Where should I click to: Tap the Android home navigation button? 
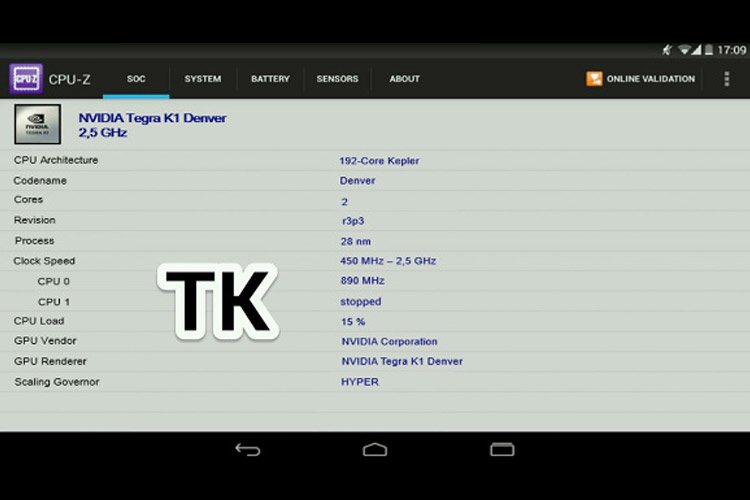375,450
